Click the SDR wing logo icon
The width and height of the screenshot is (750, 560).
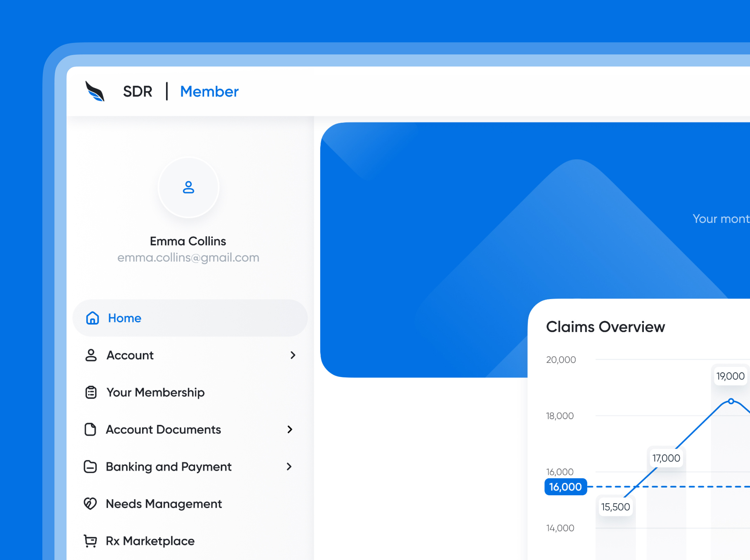95,91
